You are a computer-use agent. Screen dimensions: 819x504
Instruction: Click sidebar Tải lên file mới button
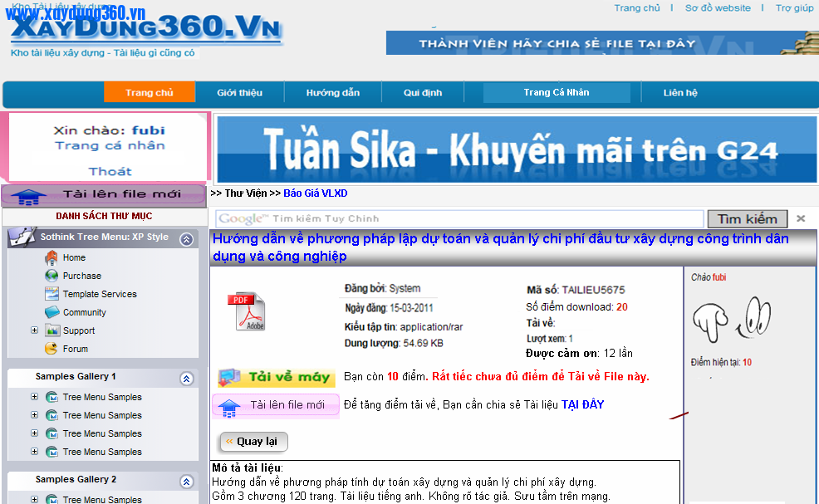tap(104, 195)
